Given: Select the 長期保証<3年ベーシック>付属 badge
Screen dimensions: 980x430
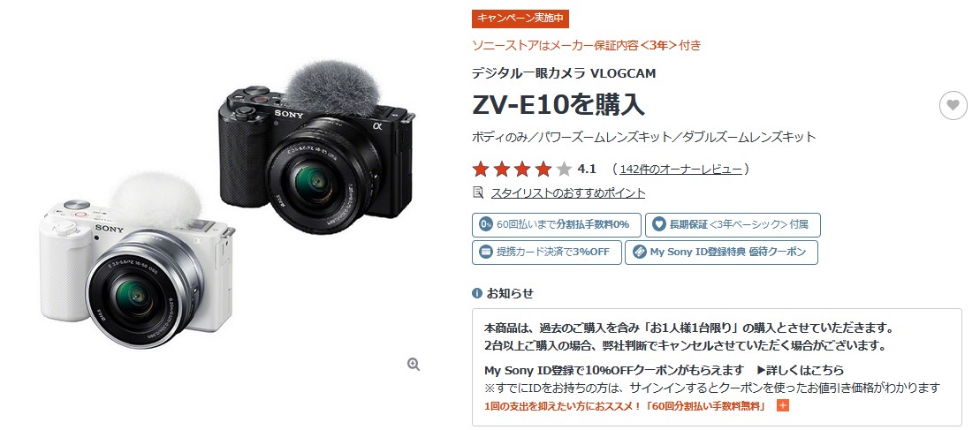Looking at the screenshot, I should (733, 224).
